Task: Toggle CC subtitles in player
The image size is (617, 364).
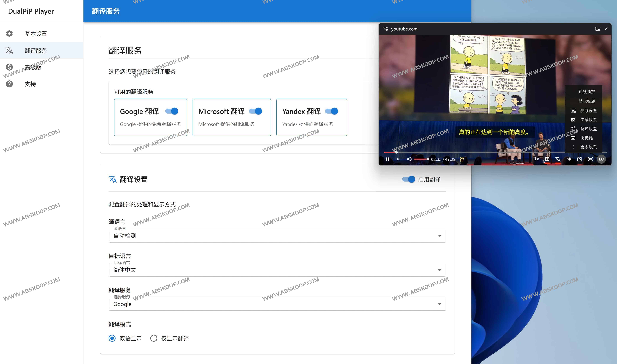Action: coord(547,159)
